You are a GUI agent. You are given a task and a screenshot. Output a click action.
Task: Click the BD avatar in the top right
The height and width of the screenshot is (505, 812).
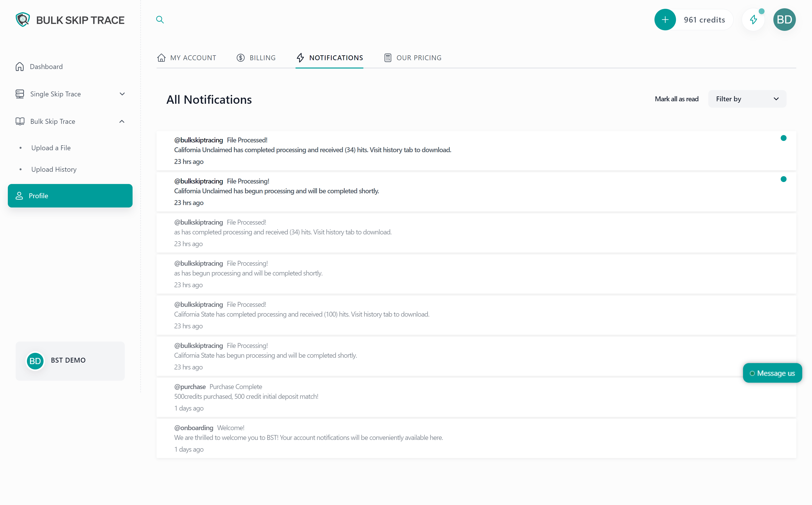point(784,20)
